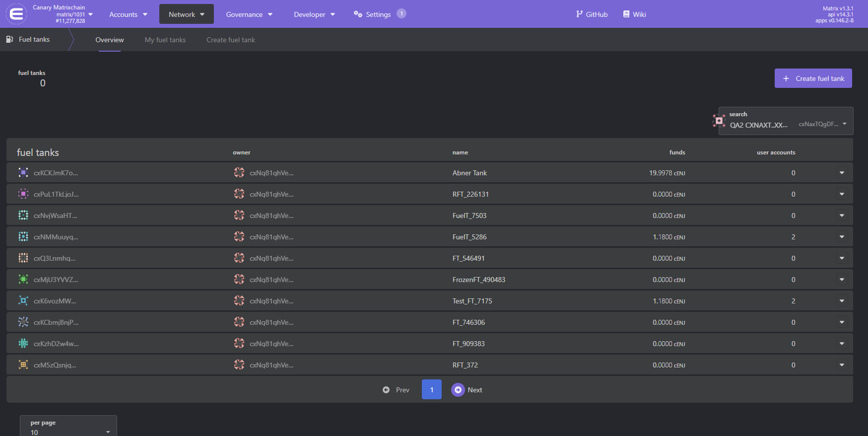868x436 pixels.
Task: Click the 19.9978 cENJ funds value
Action: (x=667, y=173)
